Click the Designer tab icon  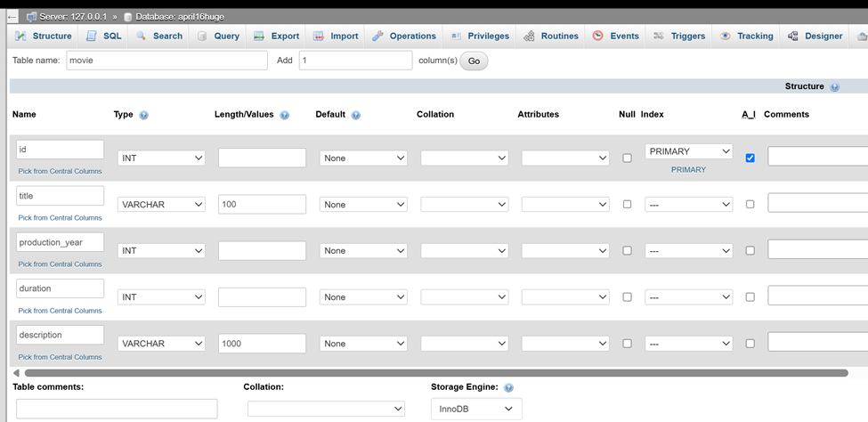pos(792,36)
